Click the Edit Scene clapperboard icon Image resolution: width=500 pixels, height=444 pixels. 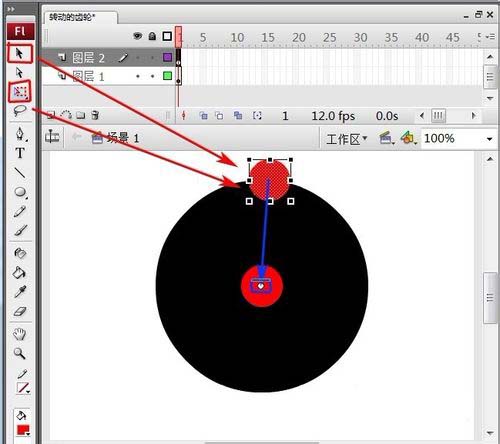pyautogui.click(x=386, y=138)
